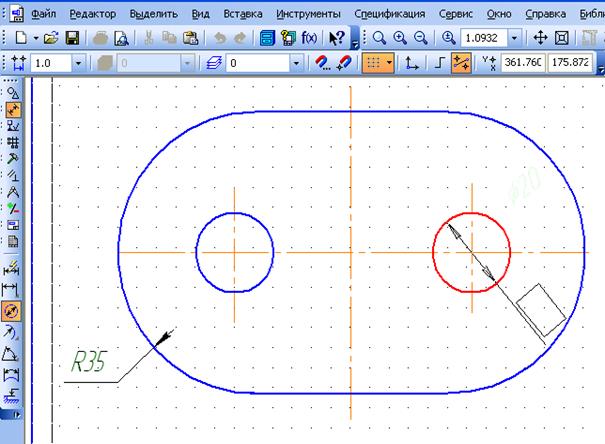This screenshot has height=444, width=605.
Task: Open the zoom scale 1.0932 dropdown
Action: (514, 38)
